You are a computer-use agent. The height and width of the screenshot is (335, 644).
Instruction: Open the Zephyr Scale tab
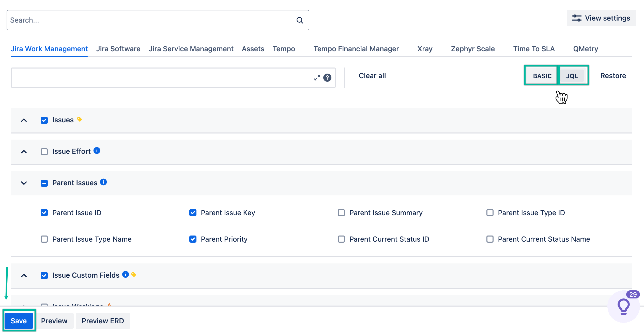tap(472, 49)
